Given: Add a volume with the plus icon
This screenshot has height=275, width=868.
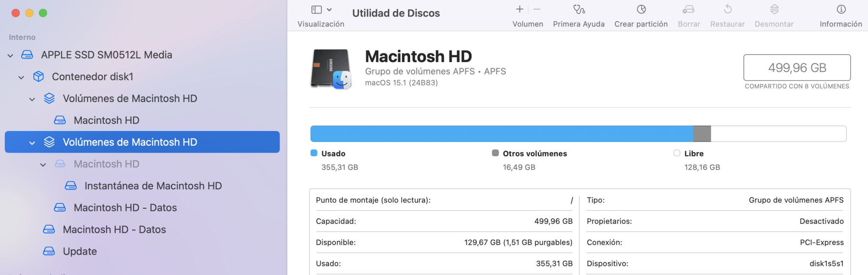Looking at the screenshot, I should [519, 9].
